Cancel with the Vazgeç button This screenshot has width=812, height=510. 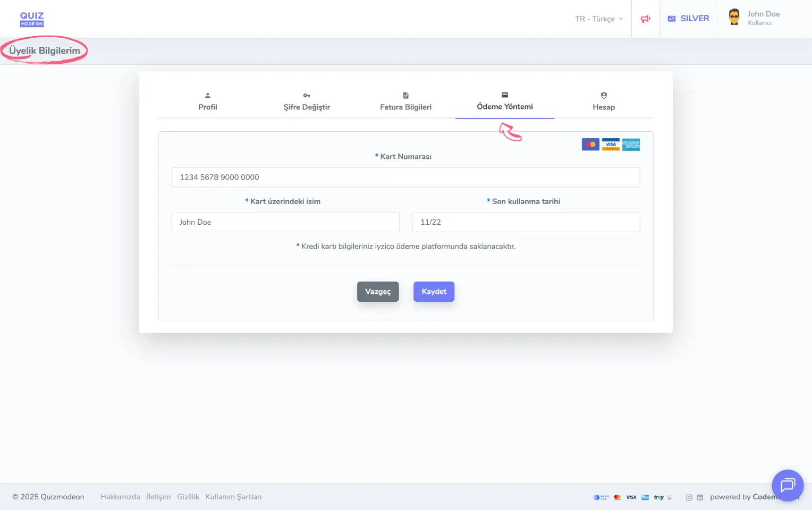tap(378, 292)
